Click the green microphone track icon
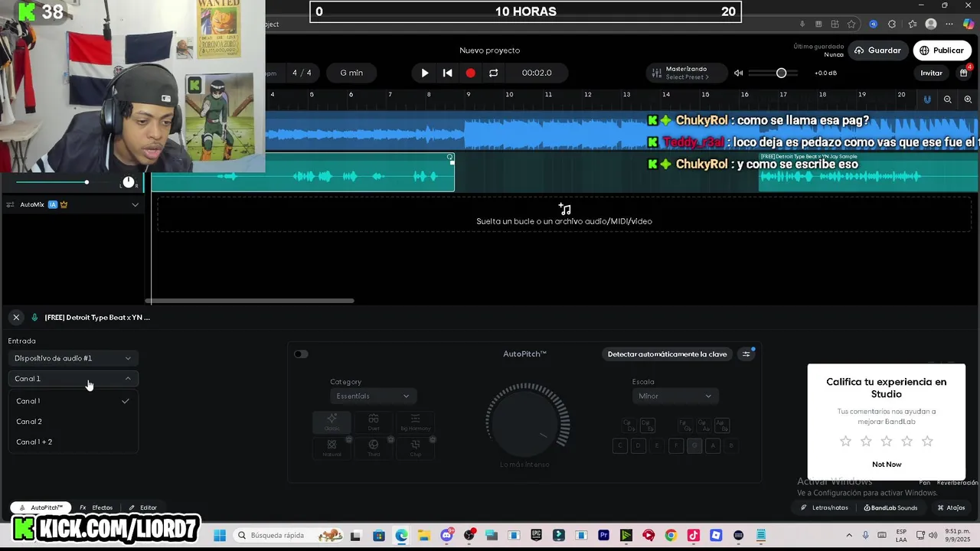Image resolution: width=980 pixels, height=551 pixels. pyautogui.click(x=34, y=317)
